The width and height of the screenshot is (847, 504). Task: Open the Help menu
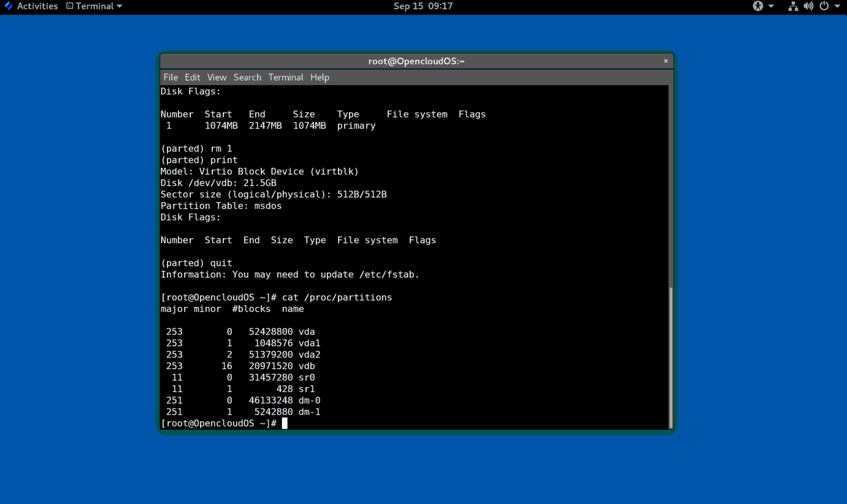320,77
